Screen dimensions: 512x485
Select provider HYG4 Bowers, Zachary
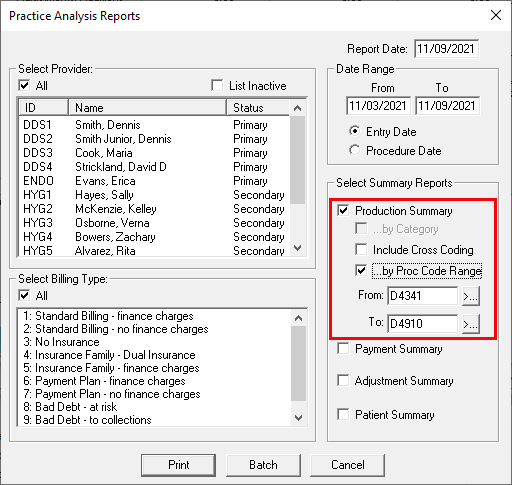tap(154, 237)
